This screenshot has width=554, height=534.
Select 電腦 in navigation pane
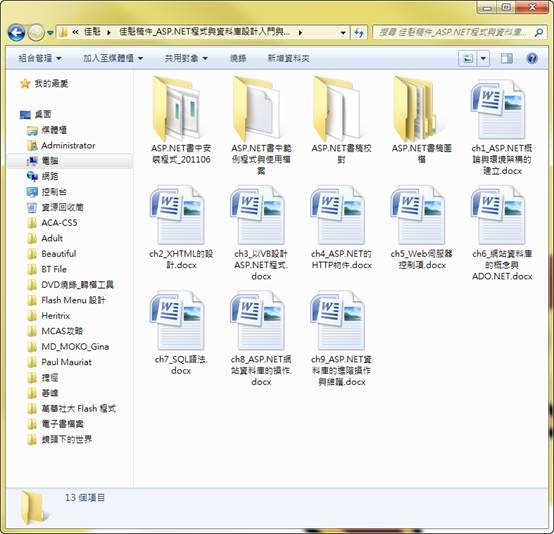point(69,161)
